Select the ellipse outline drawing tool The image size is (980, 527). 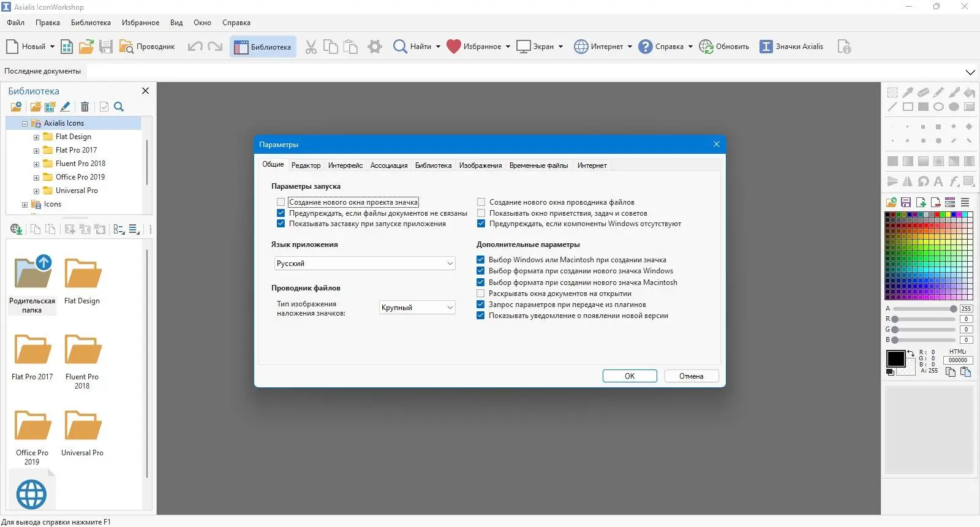click(938, 107)
